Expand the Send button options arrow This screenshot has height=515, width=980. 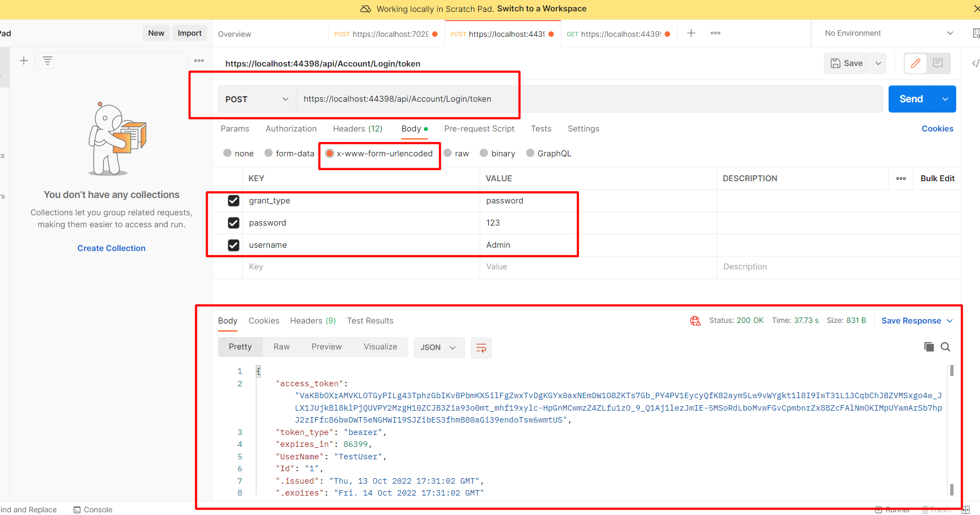pyautogui.click(x=945, y=99)
